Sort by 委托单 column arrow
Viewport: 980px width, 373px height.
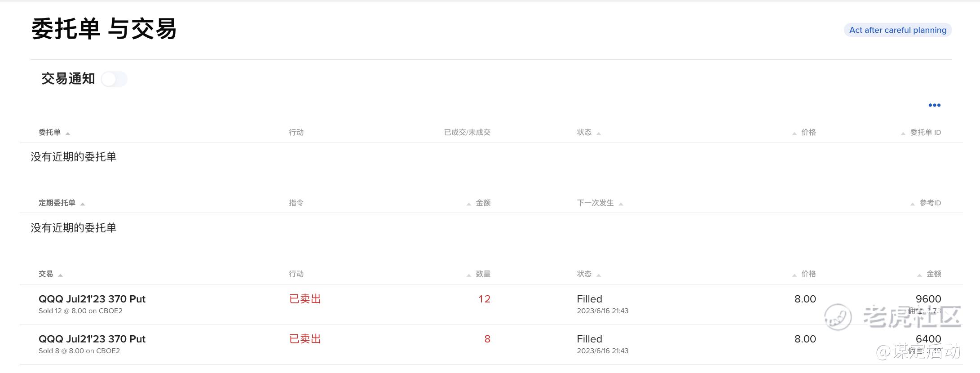tap(68, 133)
